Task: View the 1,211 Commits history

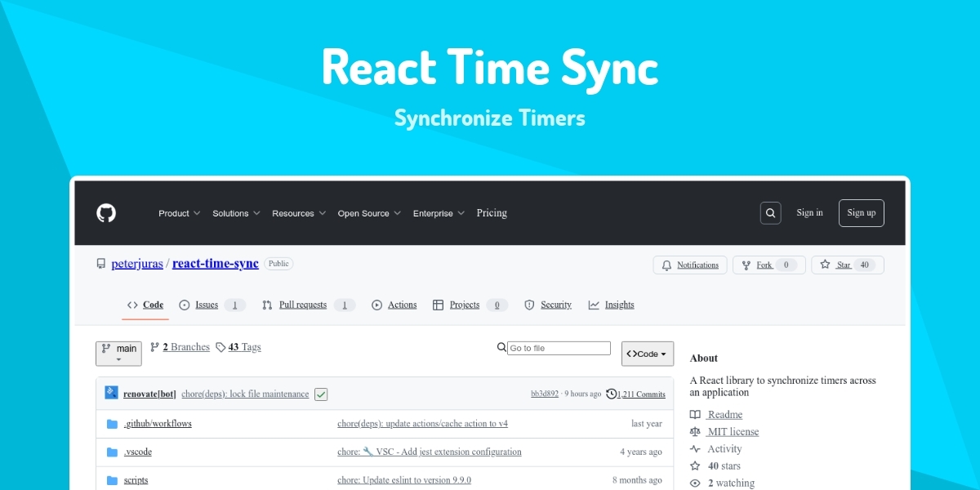Action: [640, 394]
